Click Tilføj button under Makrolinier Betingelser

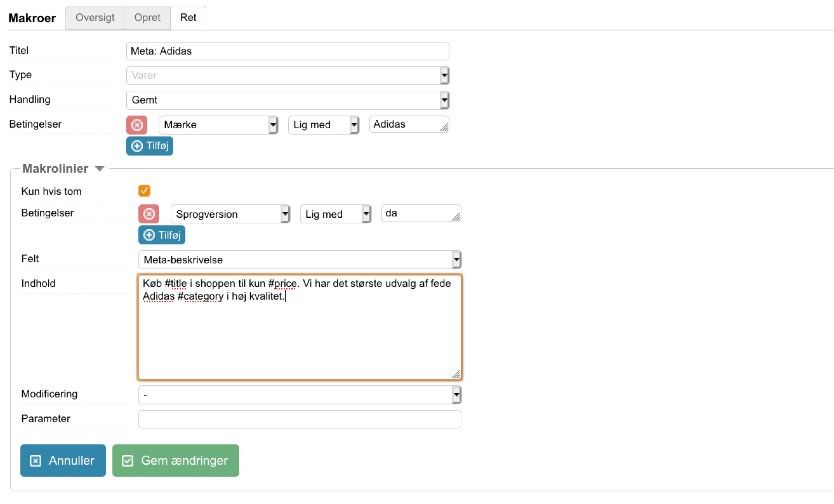point(162,235)
